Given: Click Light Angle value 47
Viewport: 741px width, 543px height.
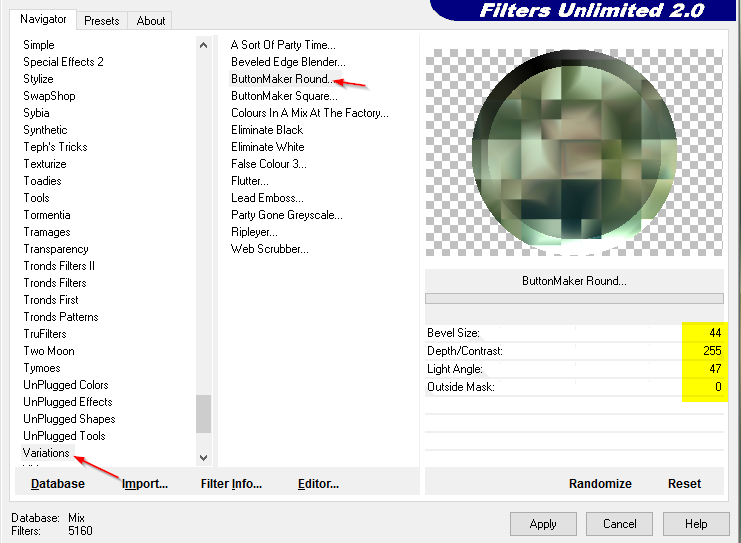Looking at the screenshot, I should pyautogui.click(x=715, y=369).
